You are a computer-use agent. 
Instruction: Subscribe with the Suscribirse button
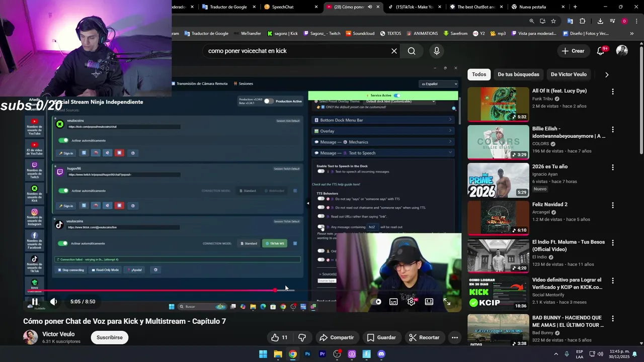click(110, 337)
